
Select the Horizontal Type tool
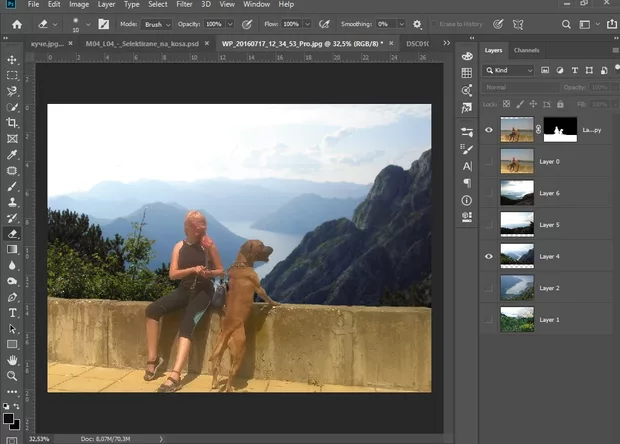[x=12, y=312]
